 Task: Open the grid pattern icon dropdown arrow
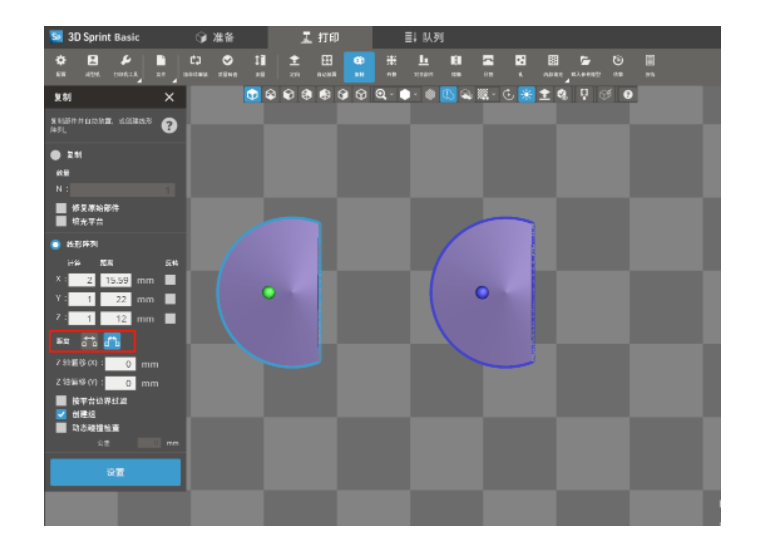click(x=494, y=95)
